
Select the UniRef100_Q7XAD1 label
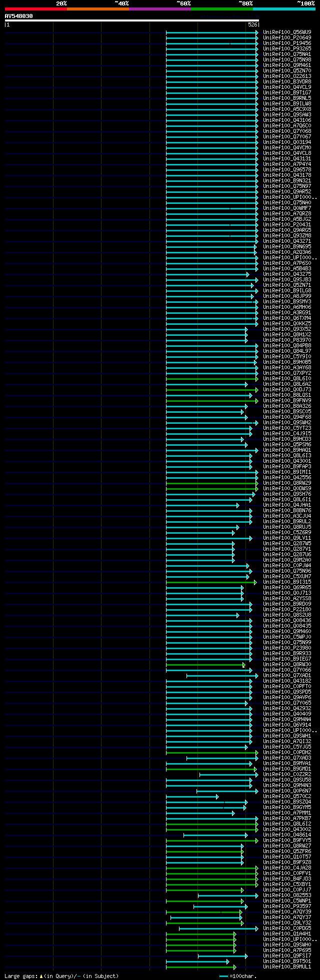(287, 675)
